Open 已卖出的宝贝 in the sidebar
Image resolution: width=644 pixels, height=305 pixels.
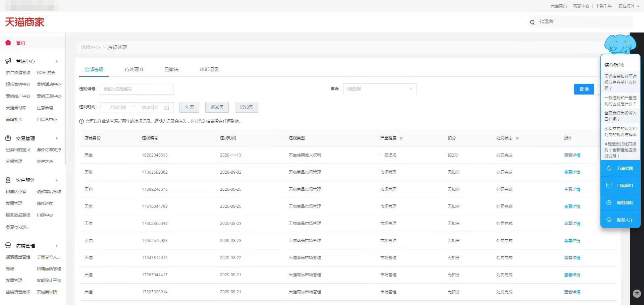point(18,150)
